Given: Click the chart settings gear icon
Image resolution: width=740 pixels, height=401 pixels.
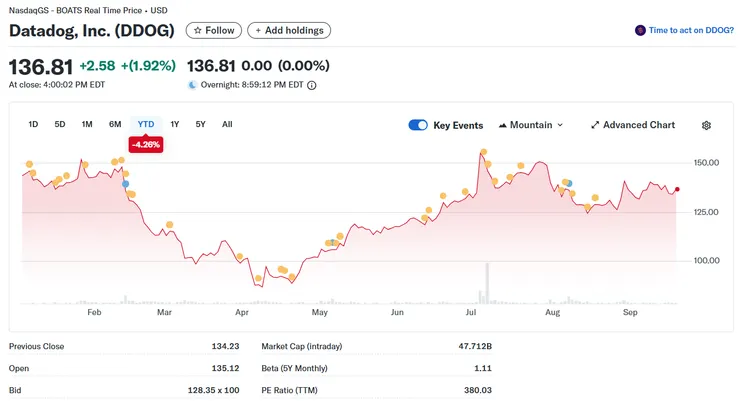Looking at the screenshot, I should pyautogui.click(x=706, y=125).
